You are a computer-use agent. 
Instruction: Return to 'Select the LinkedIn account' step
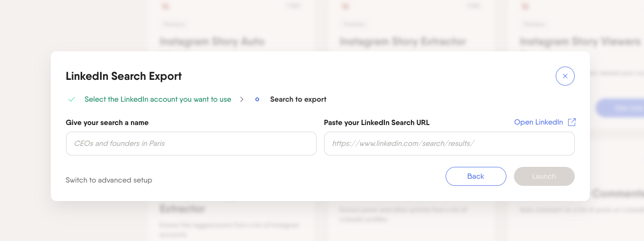(x=158, y=99)
